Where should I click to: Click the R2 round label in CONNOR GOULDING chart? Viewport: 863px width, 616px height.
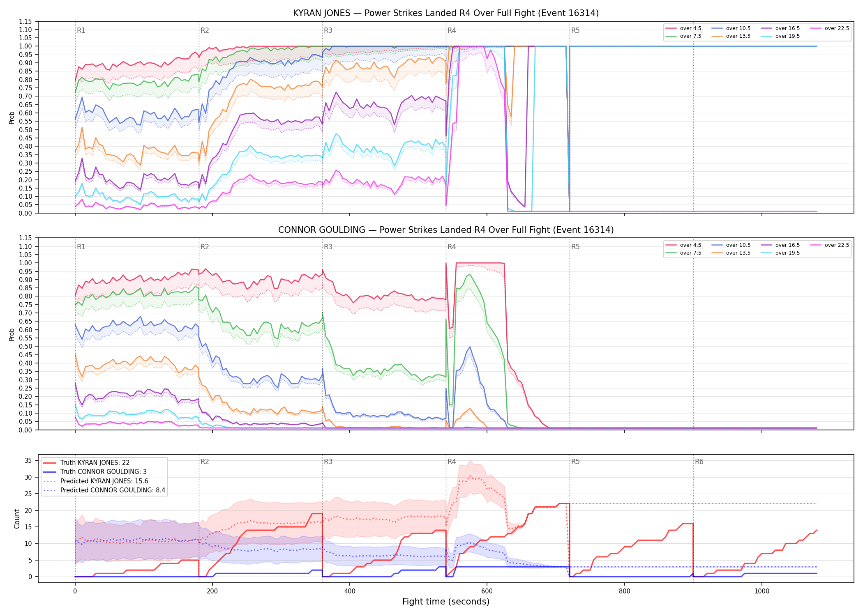point(205,247)
